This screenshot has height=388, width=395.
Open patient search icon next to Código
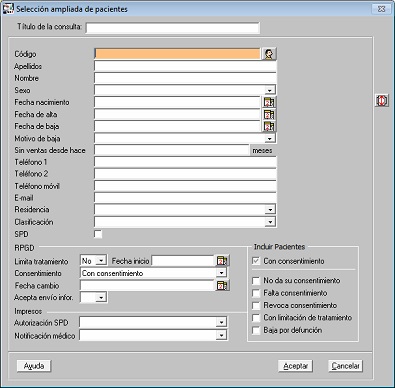click(x=269, y=54)
